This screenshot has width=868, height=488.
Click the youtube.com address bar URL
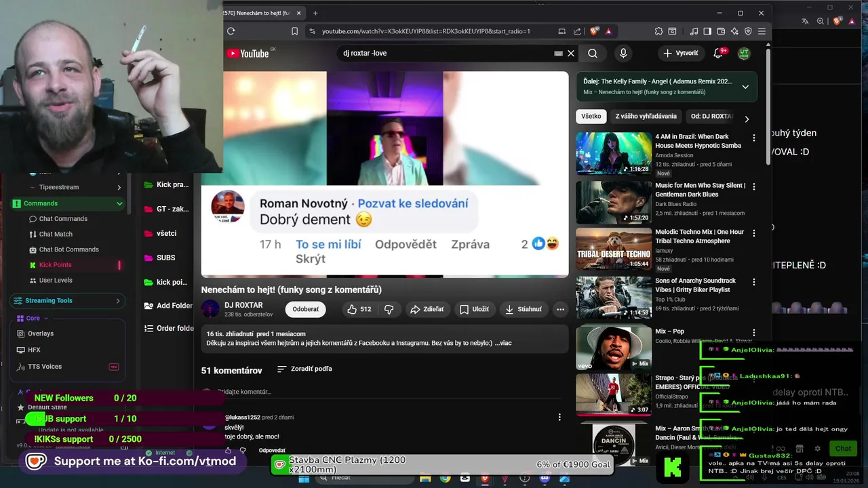click(426, 31)
